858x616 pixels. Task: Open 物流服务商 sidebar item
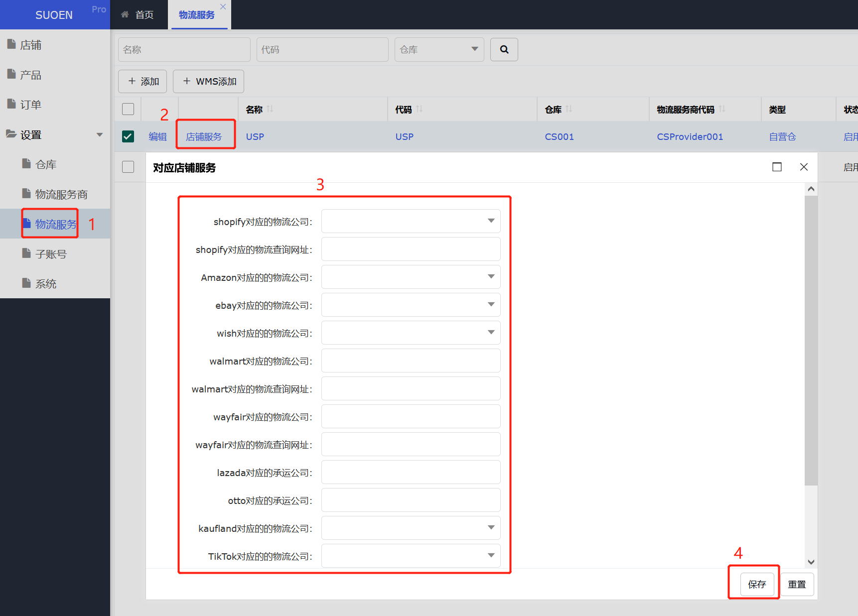tap(55, 194)
